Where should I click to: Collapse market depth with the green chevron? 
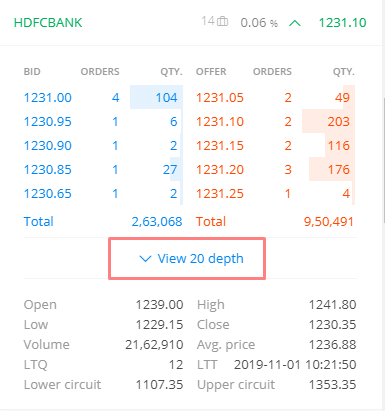[295, 23]
